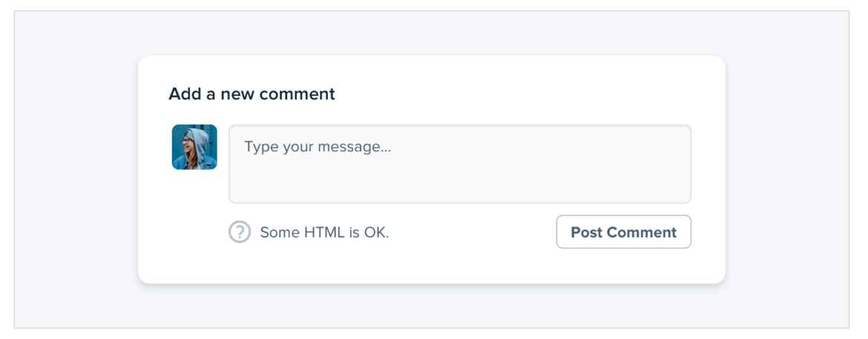Open HTML help via the circled question mark
The width and height of the screenshot is (868, 339).
point(240,232)
